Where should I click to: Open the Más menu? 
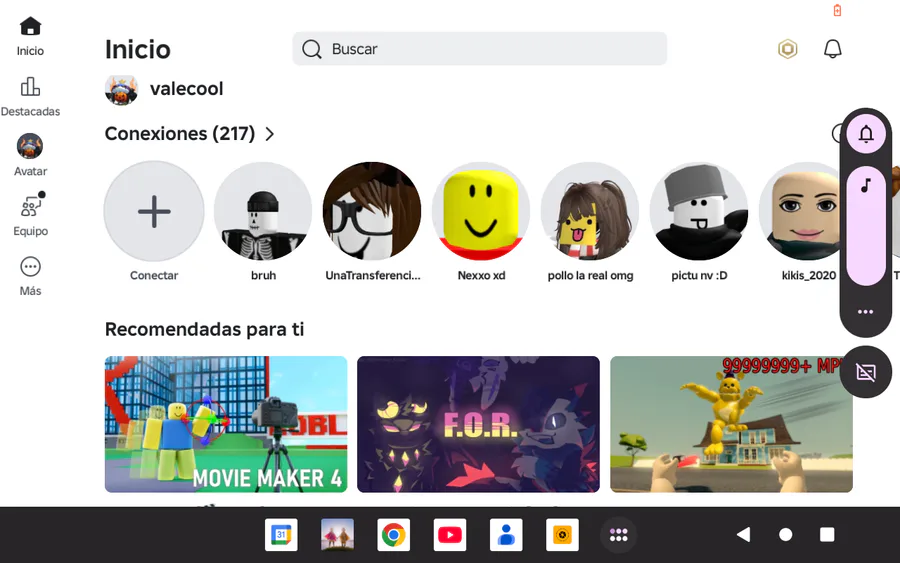pos(30,276)
